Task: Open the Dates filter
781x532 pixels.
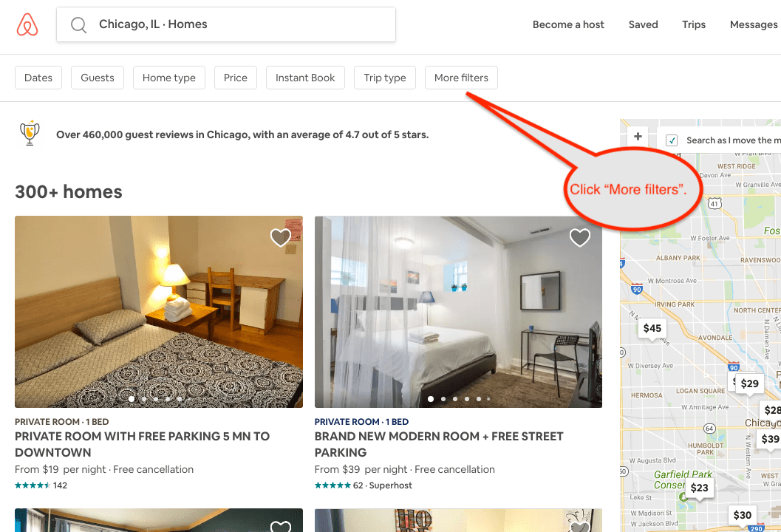Action: coord(38,78)
